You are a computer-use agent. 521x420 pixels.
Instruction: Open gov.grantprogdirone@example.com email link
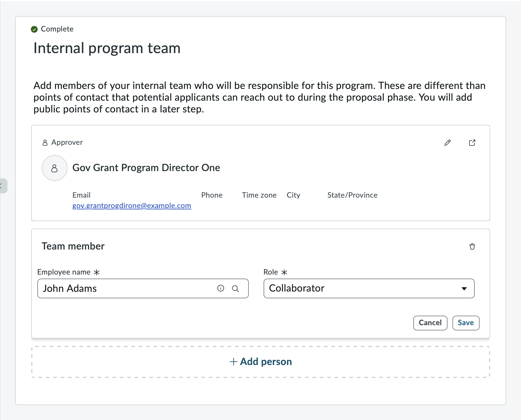132,206
